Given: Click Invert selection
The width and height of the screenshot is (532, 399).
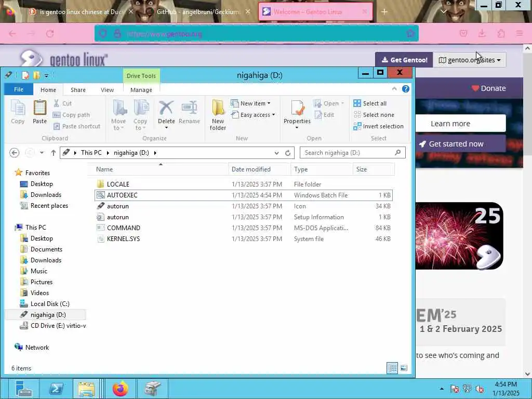Looking at the screenshot, I should (x=378, y=126).
